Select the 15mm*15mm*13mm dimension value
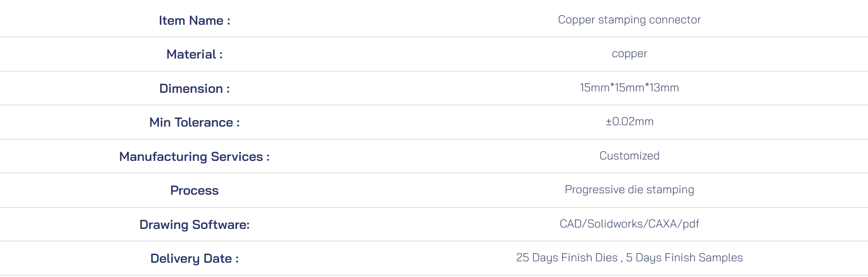868x277 pixels. click(x=629, y=88)
